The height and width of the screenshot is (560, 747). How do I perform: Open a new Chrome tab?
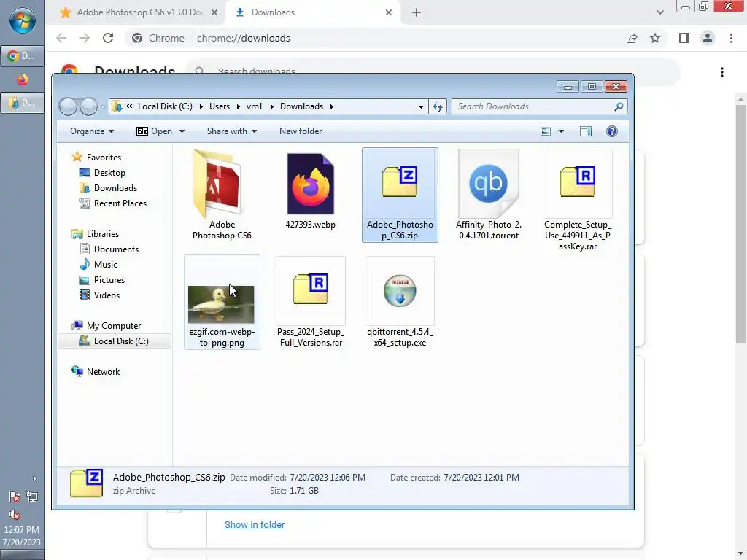point(417,12)
